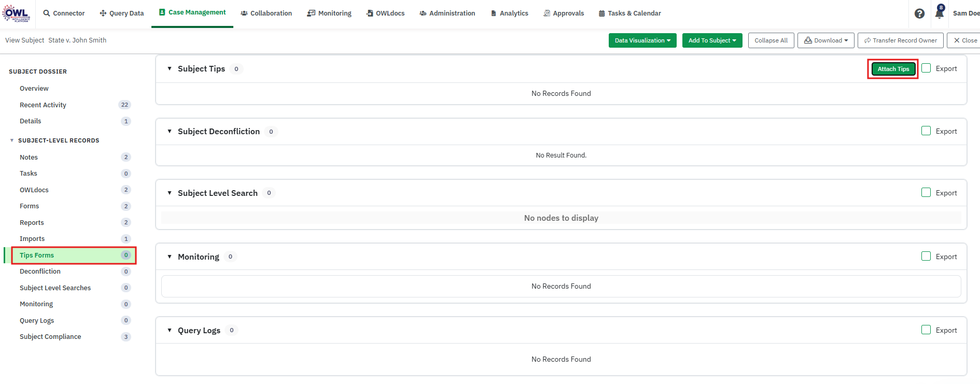This screenshot has width=980, height=384.
Task: Click Transfer Record Owner button
Action: pyautogui.click(x=901, y=40)
